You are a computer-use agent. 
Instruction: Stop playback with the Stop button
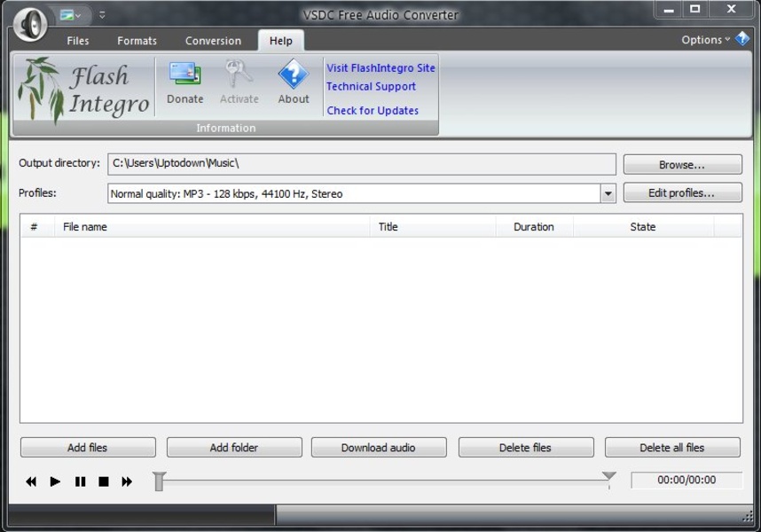(x=104, y=481)
